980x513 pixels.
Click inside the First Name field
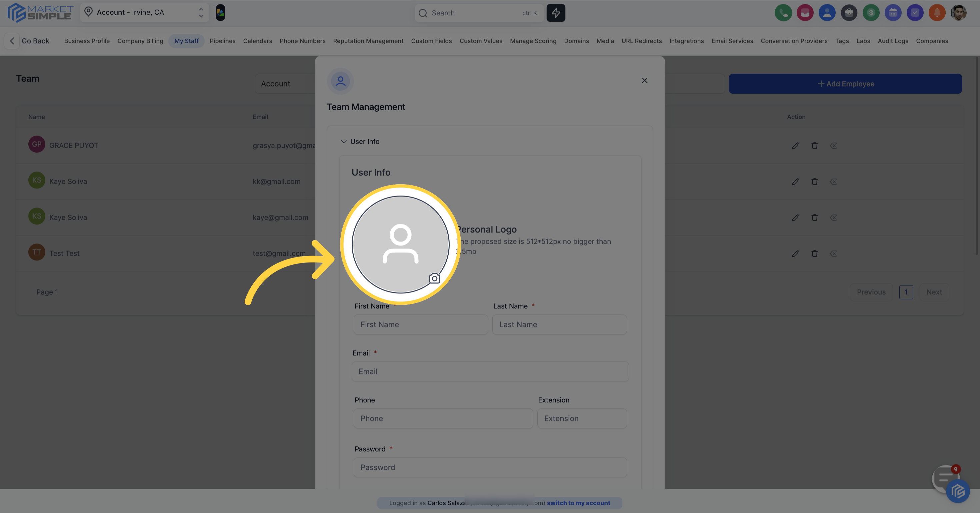click(x=420, y=324)
